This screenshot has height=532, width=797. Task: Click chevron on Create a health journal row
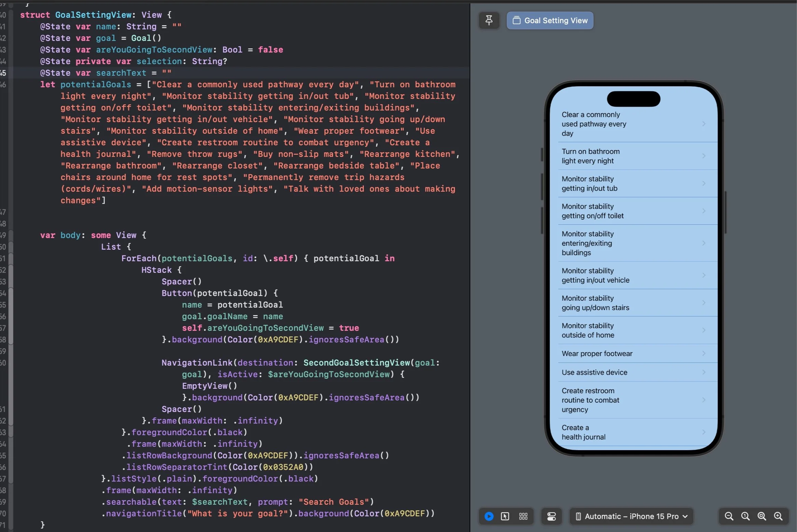click(x=704, y=432)
